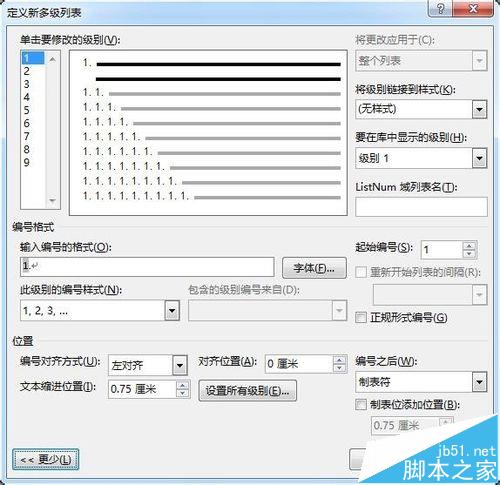Click the ListNum 域列表名 input field

coord(421,207)
